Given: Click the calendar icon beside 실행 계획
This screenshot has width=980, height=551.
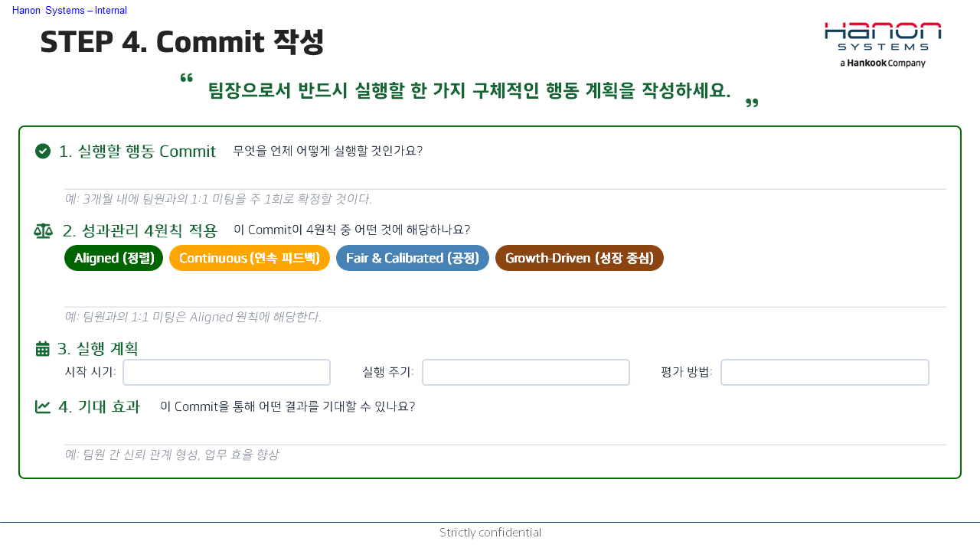Looking at the screenshot, I should coord(43,349).
